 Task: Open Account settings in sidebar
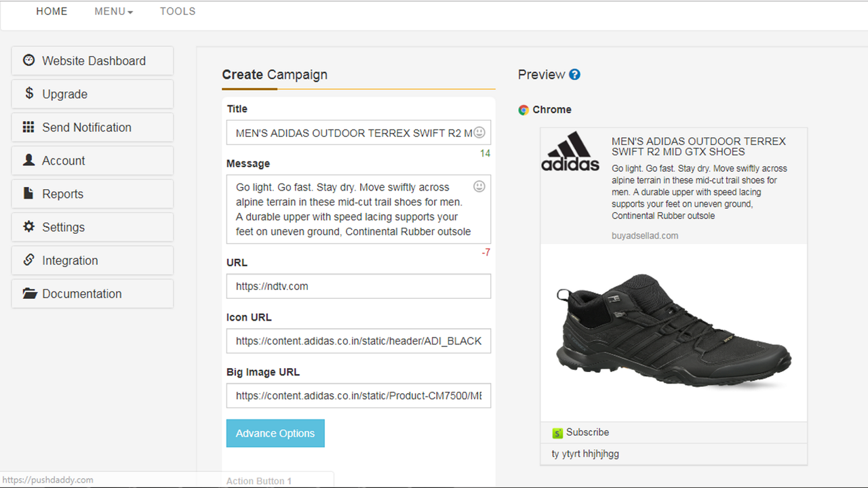[x=92, y=161]
